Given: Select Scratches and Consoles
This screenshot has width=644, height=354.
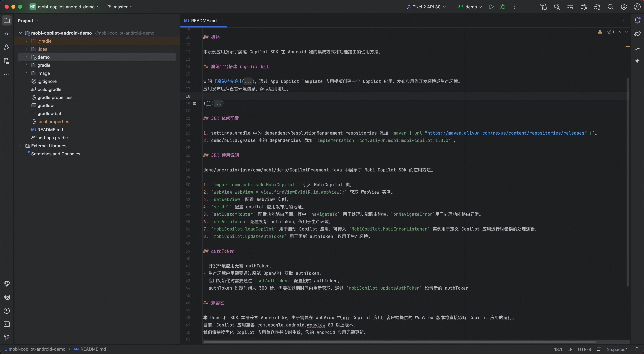Looking at the screenshot, I should point(56,154).
